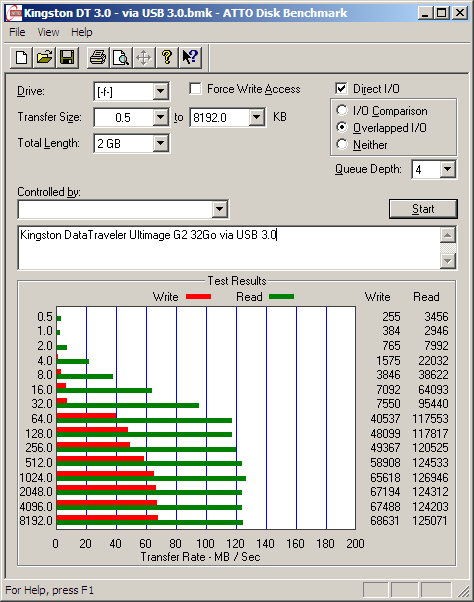Viewport: 474px width, 602px height.
Task: Click the red Write legend swatch
Action: coord(198,297)
